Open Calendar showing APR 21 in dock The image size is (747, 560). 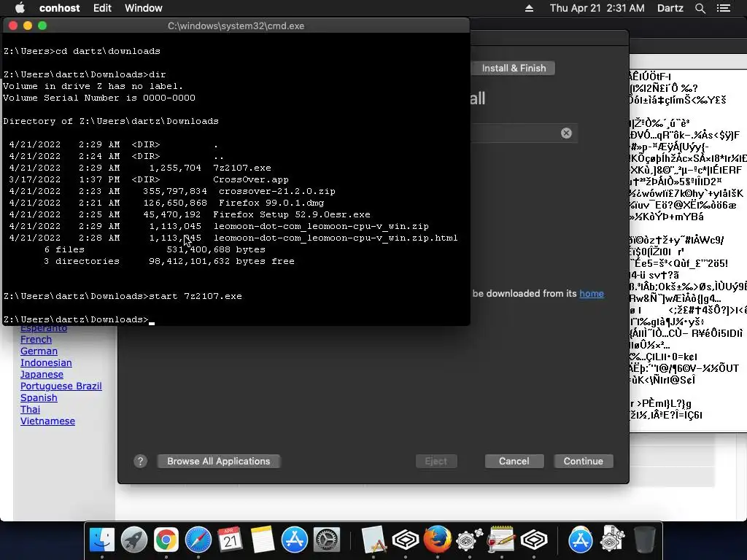(230, 540)
